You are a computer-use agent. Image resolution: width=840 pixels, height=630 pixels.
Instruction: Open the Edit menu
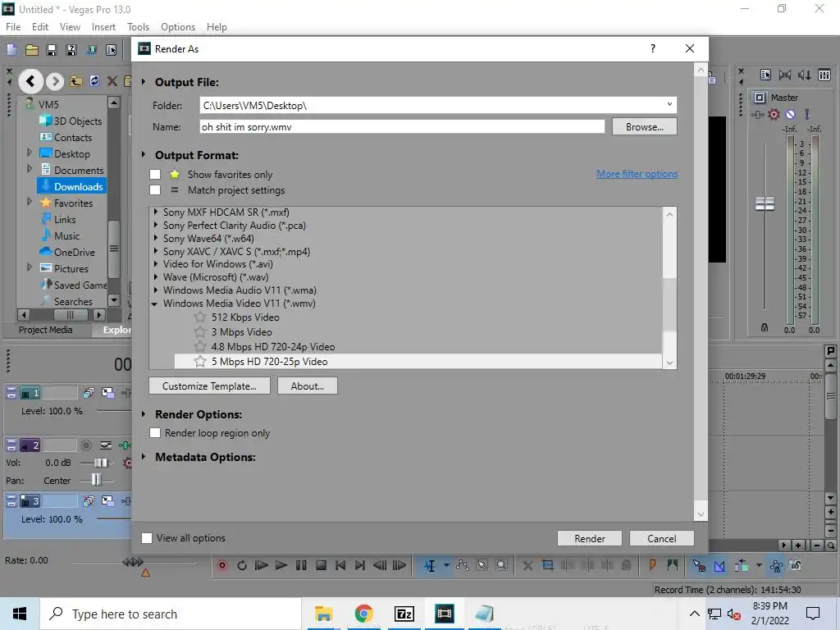point(40,27)
